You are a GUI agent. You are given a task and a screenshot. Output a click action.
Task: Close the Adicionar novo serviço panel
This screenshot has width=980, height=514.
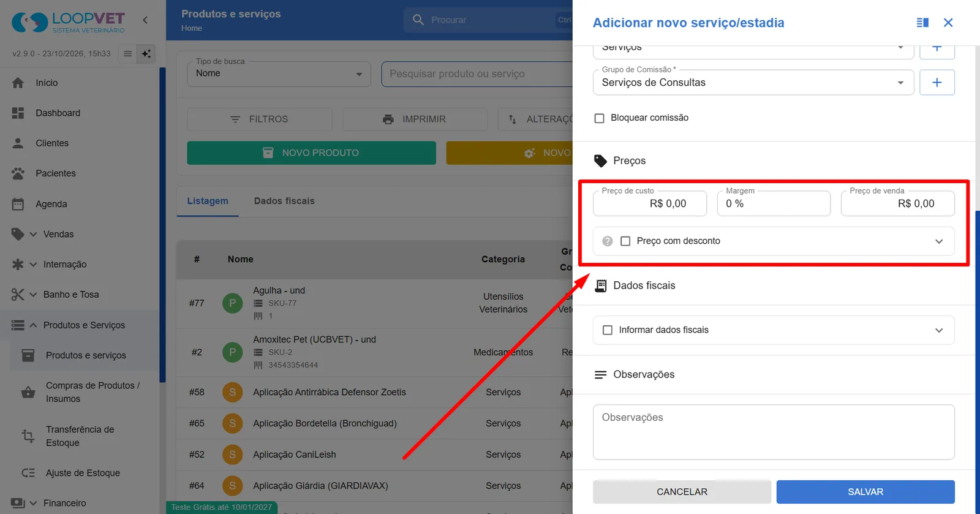pyautogui.click(x=948, y=23)
